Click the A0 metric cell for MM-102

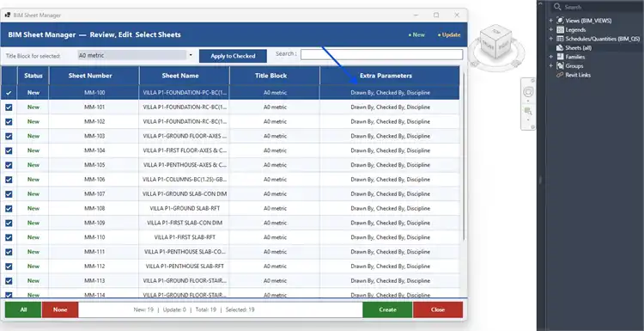click(x=275, y=122)
